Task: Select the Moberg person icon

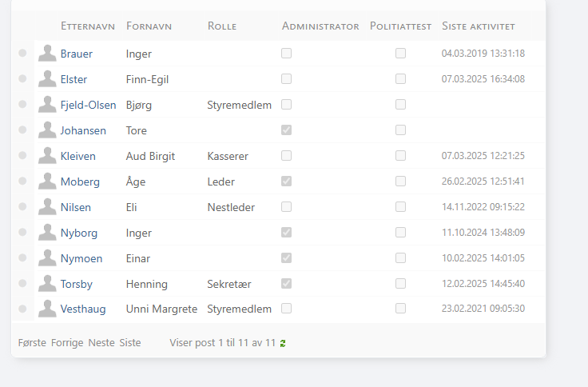Action: (47, 182)
